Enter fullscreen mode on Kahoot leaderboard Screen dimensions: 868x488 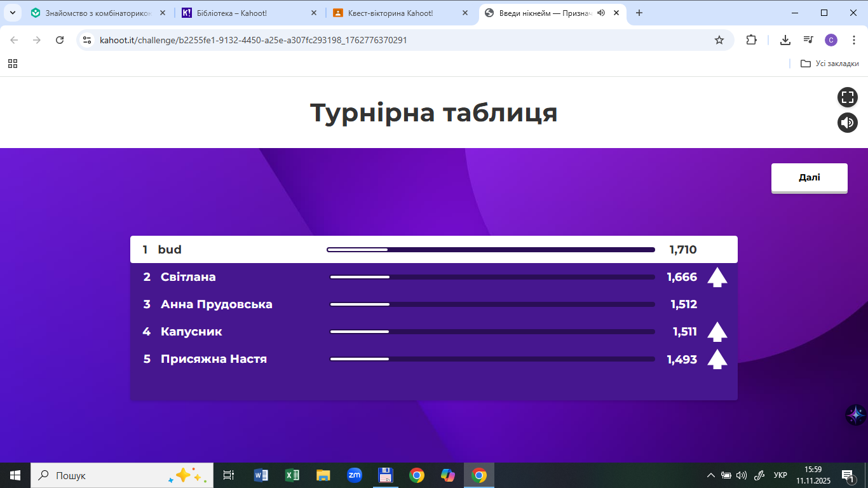coord(847,97)
